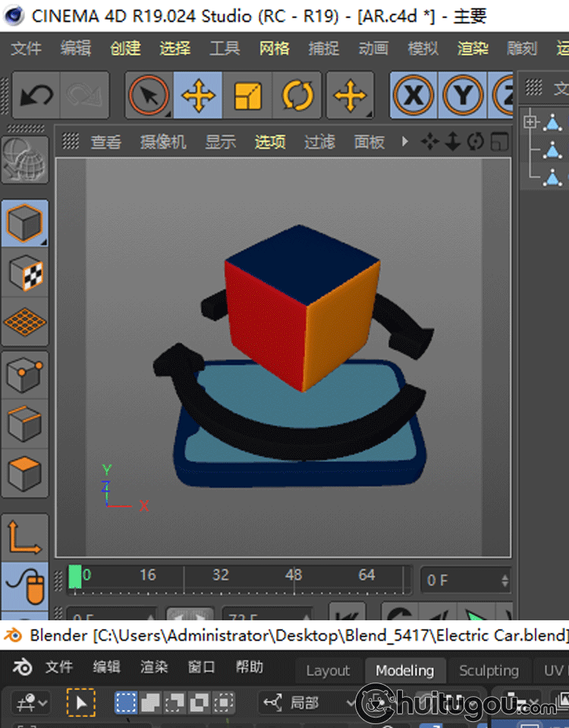Expand hidden viewport menus arrow
Image resolution: width=569 pixels, height=728 pixels.
click(x=404, y=141)
